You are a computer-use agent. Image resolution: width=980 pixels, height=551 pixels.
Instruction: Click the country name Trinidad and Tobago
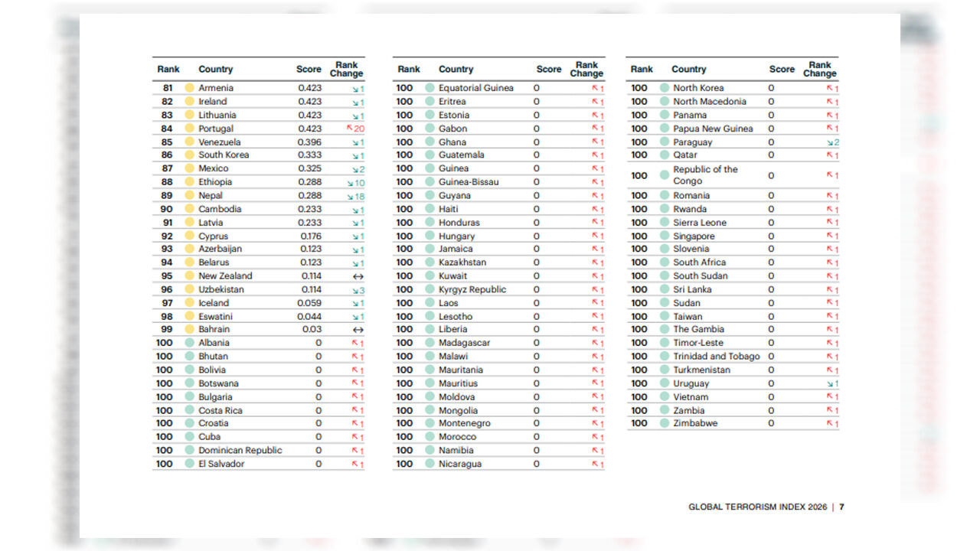pos(716,357)
